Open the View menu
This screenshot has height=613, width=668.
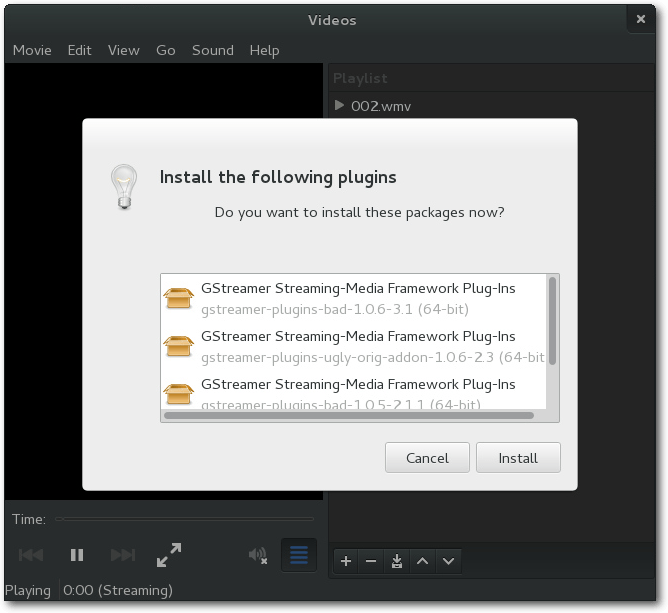[124, 50]
